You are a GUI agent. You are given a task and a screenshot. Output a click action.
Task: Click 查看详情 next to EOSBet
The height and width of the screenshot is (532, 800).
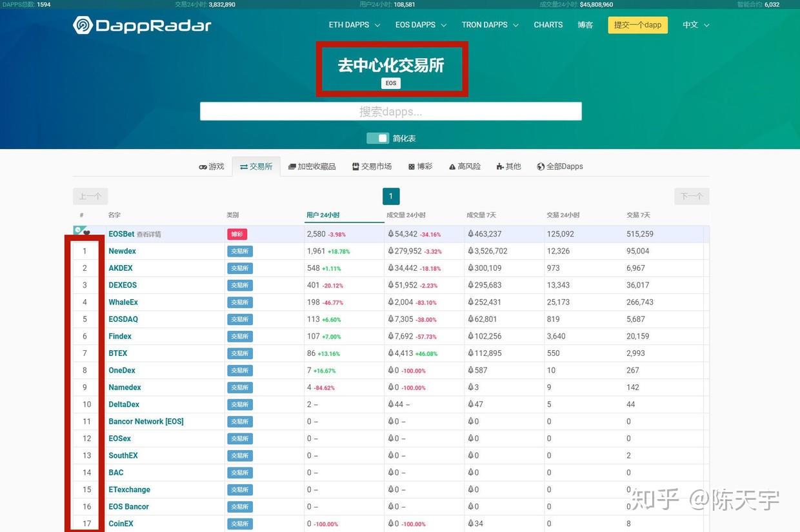149,235
